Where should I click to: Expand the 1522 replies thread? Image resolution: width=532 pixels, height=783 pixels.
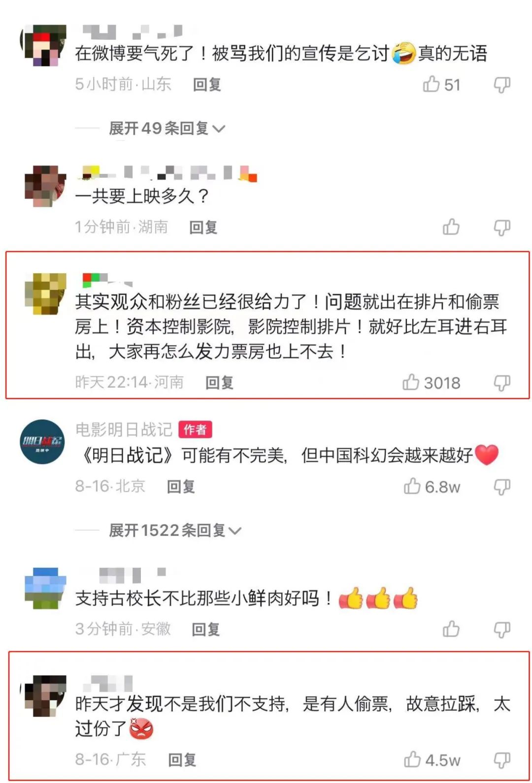(175, 530)
